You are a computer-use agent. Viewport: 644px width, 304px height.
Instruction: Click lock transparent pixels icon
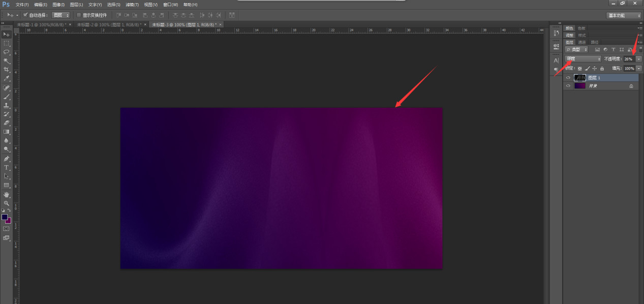point(579,68)
